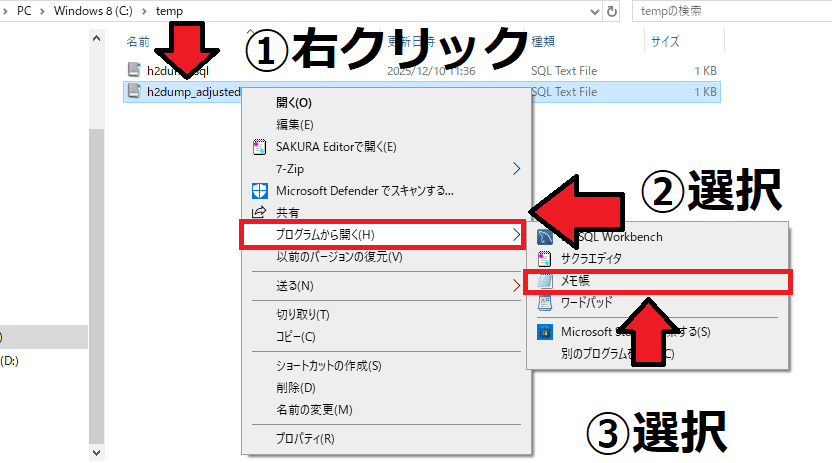This screenshot has width=832, height=463.
Task: Select 名前の変更(M) to rename file
Action: click(x=314, y=410)
